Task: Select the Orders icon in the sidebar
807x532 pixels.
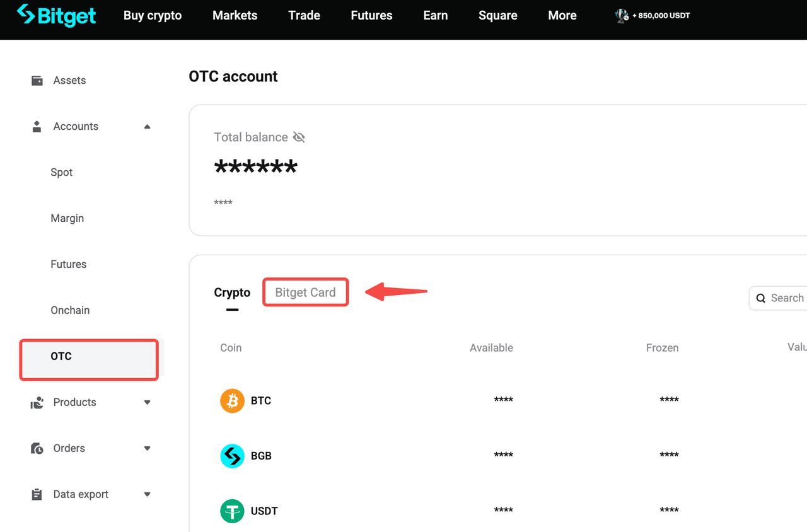Action: pyautogui.click(x=37, y=448)
